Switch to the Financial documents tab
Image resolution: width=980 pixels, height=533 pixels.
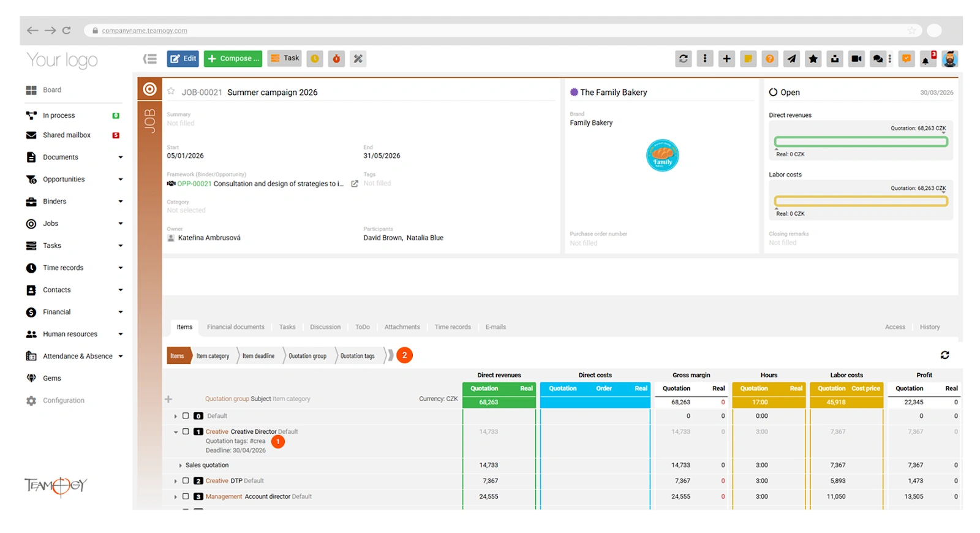pos(235,327)
